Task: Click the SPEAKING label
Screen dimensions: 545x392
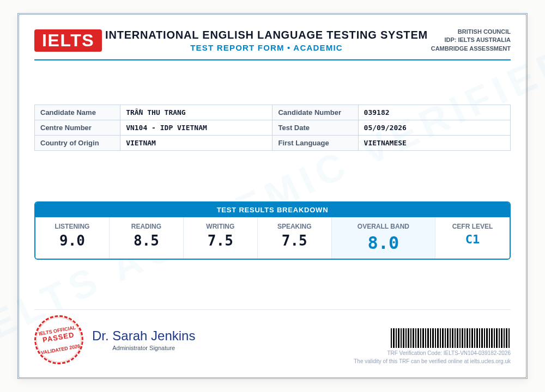Action: point(294,226)
